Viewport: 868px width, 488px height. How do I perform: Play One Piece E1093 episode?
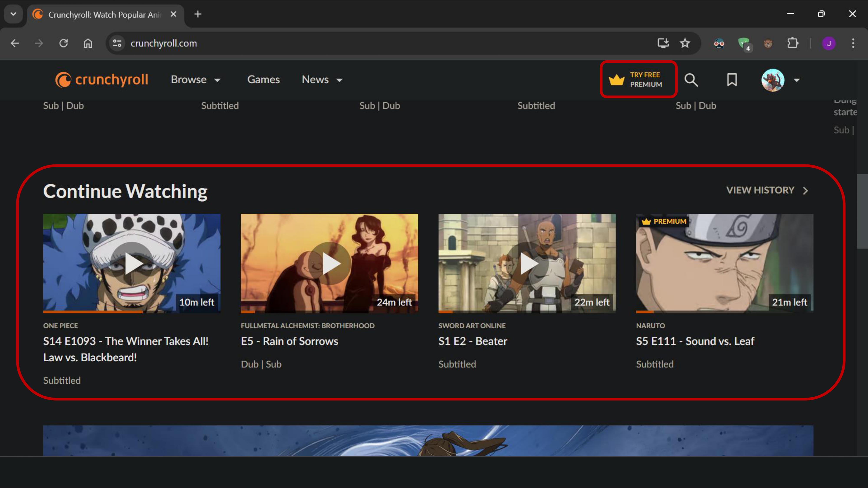click(132, 263)
